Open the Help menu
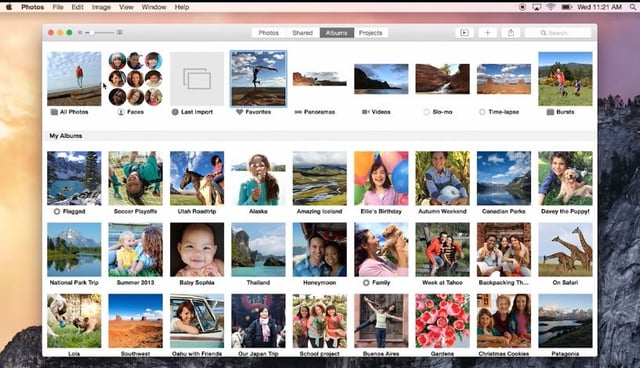The width and height of the screenshot is (640, 368). point(182,7)
